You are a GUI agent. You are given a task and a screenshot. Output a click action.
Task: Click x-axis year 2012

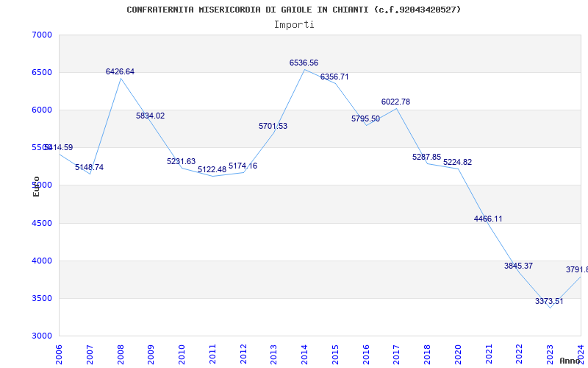(x=243, y=355)
